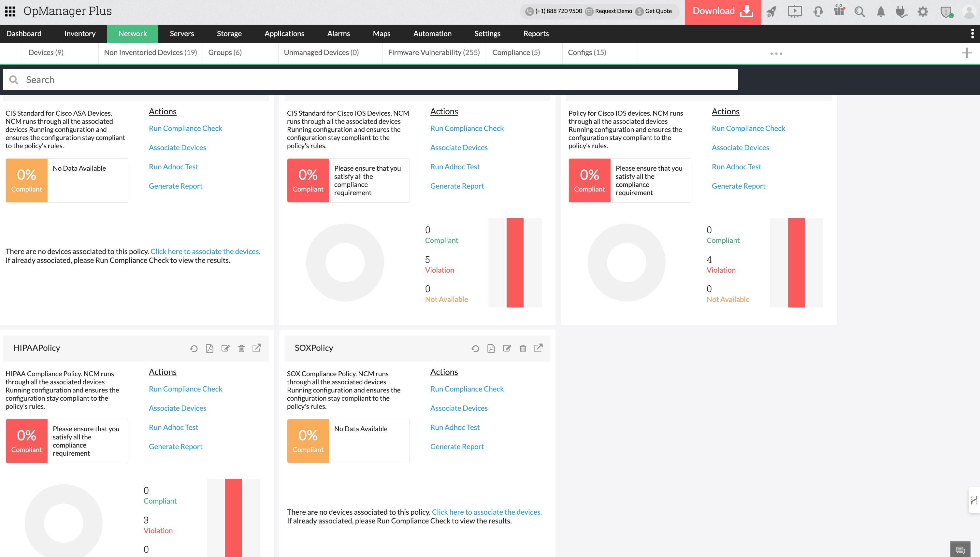Click the Download button
This screenshot has width=980, height=557.
(723, 12)
